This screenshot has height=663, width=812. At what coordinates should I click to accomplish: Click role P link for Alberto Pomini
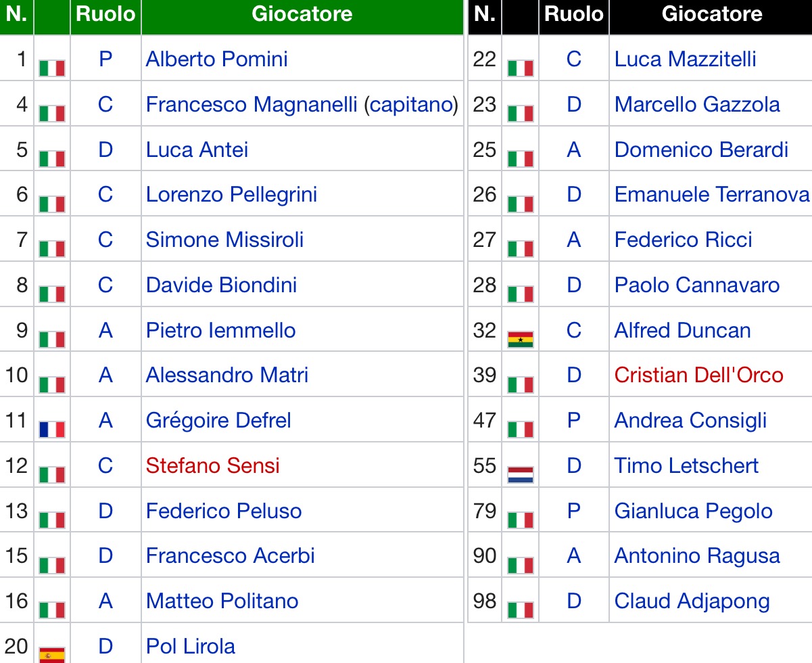105,59
